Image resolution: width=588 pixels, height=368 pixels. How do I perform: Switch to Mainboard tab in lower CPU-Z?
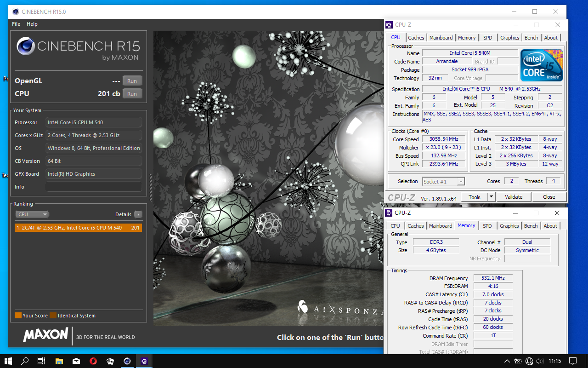click(x=441, y=226)
